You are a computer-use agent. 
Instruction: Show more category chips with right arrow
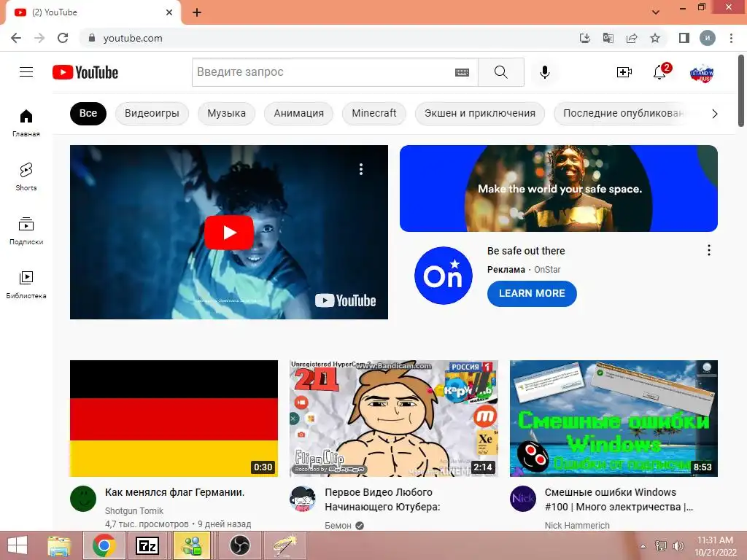click(x=715, y=114)
